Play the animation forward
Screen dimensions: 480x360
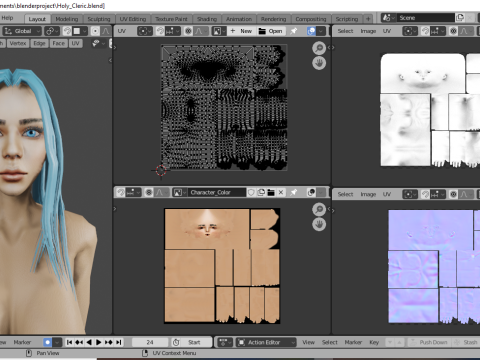pyautogui.click(x=99, y=342)
